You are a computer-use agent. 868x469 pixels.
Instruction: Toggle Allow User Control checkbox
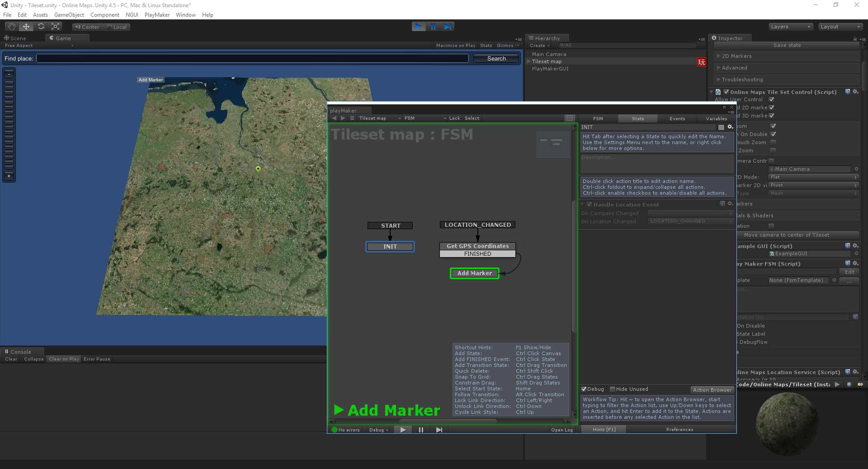[771, 99]
